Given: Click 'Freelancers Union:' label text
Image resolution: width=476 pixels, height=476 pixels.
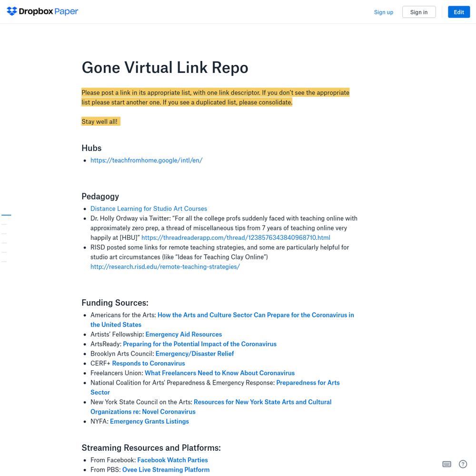Looking at the screenshot, I should [x=117, y=373].
